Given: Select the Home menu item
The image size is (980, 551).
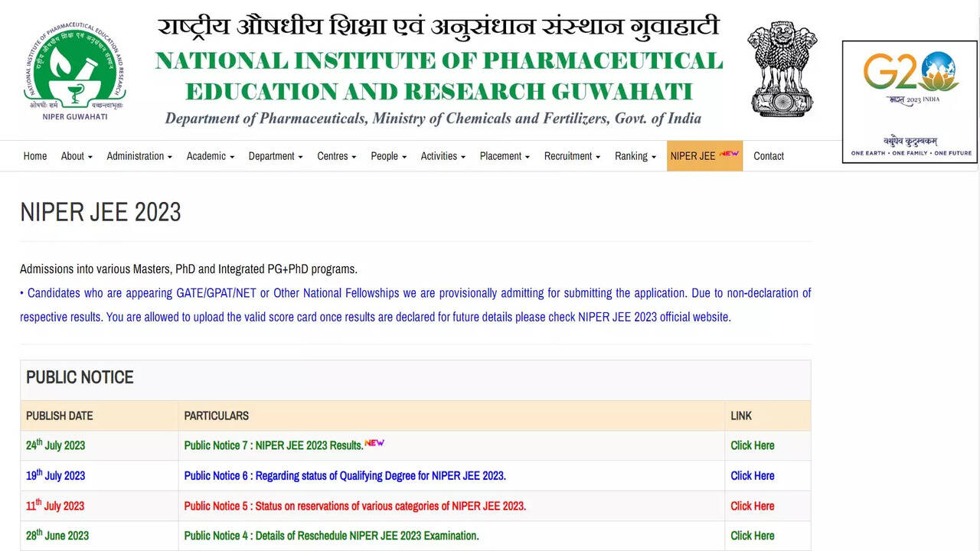Looking at the screenshot, I should point(35,156).
